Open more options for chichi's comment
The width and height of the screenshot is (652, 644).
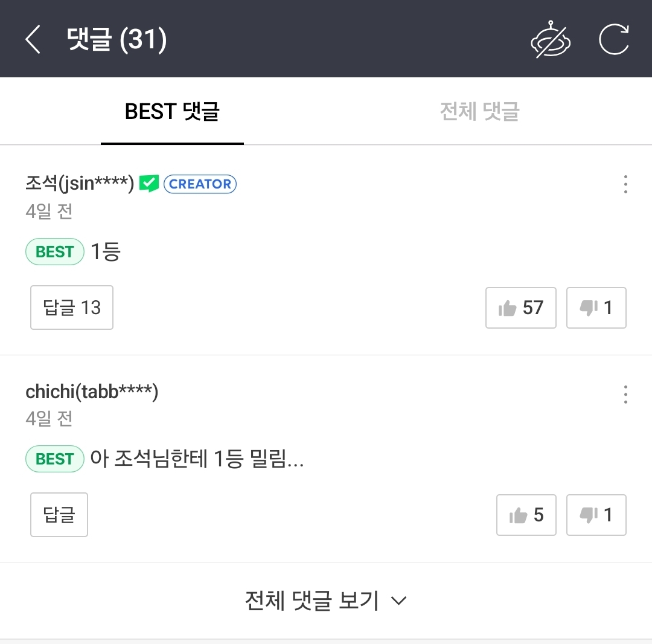[x=625, y=394]
